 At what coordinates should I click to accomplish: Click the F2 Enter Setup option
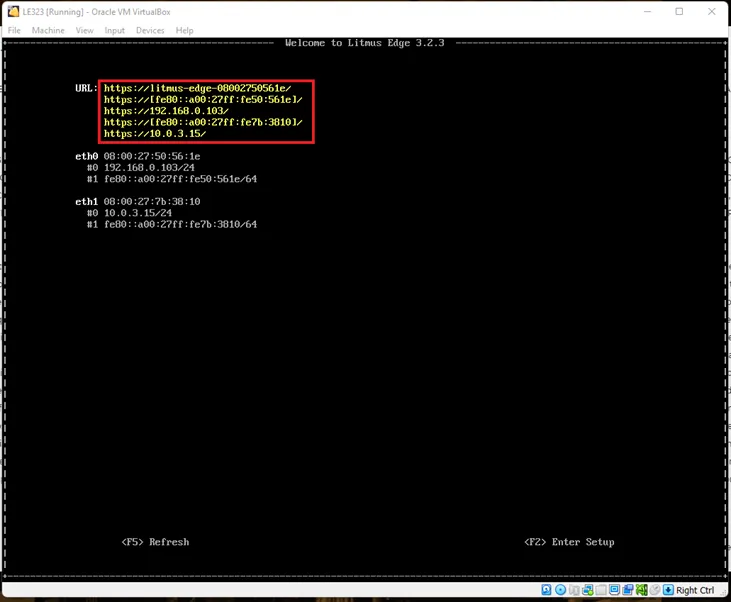pos(569,542)
